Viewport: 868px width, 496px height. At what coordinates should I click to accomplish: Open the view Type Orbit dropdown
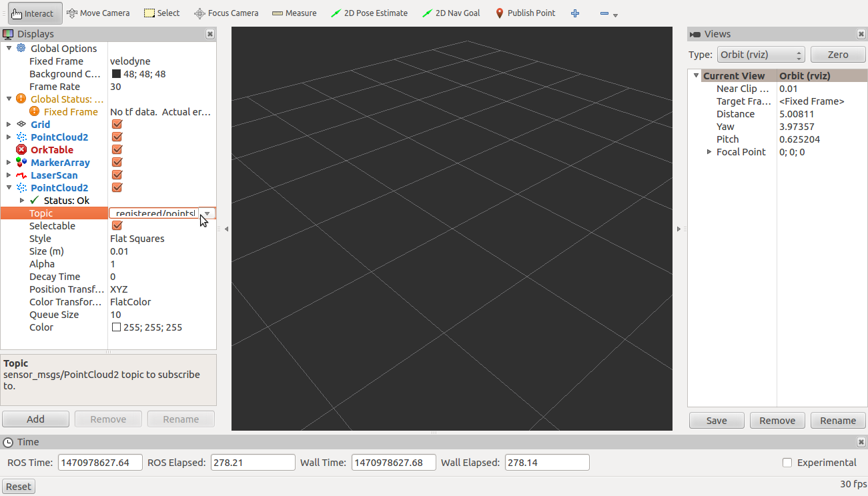click(x=761, y=55)
